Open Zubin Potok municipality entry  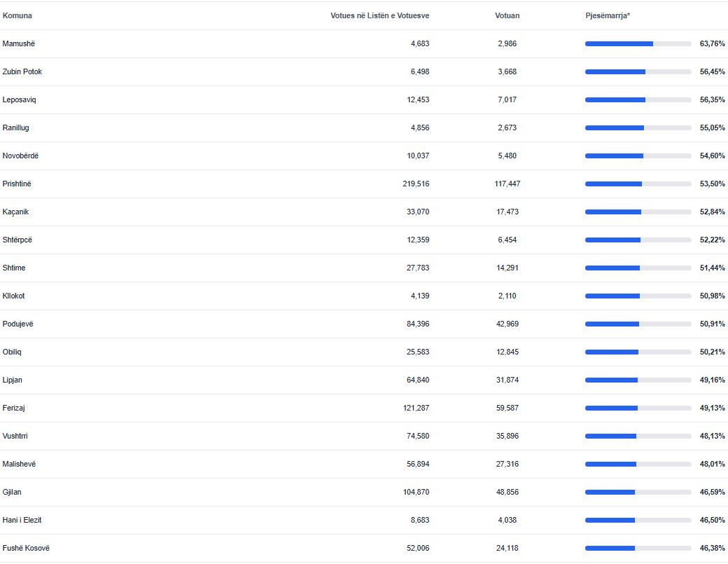coord(22,71)
